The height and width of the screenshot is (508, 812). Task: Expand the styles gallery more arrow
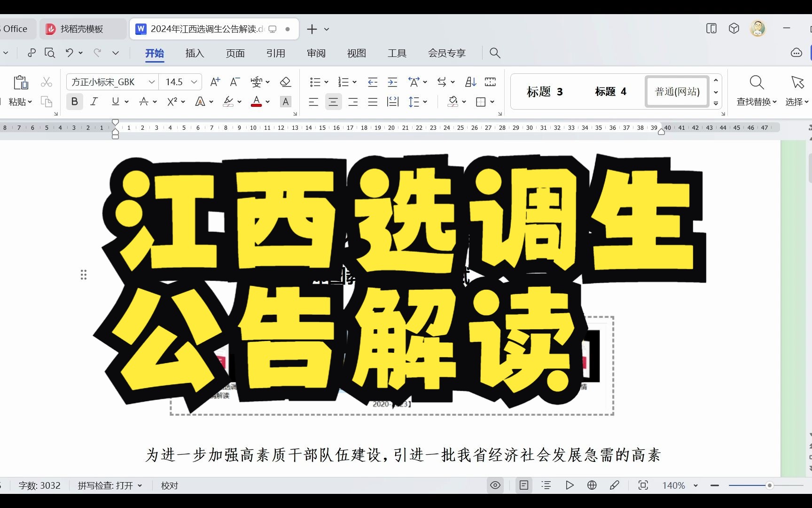pos(716,103)
